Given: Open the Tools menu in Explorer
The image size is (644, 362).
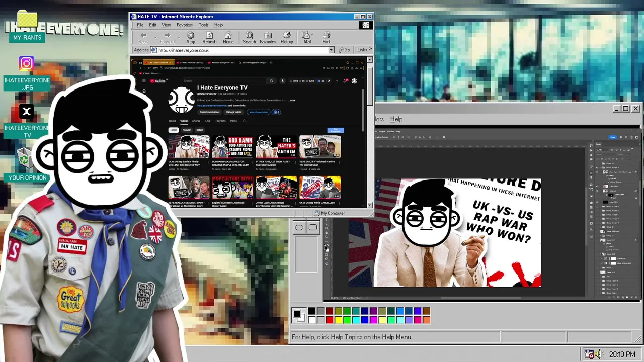Looking at the screenshot, I should [x=203, y=25].
